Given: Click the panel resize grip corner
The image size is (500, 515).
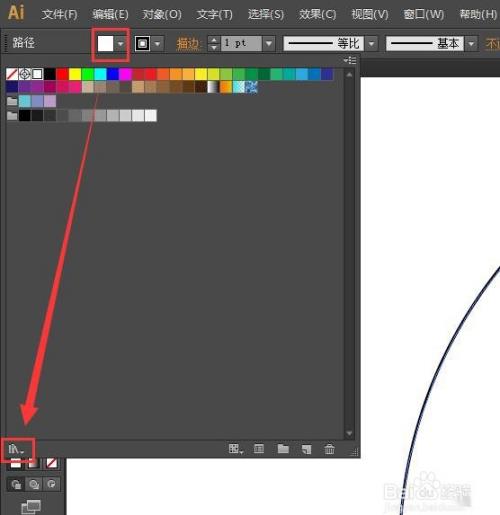Looking at the screenshot, I should 355,452.
